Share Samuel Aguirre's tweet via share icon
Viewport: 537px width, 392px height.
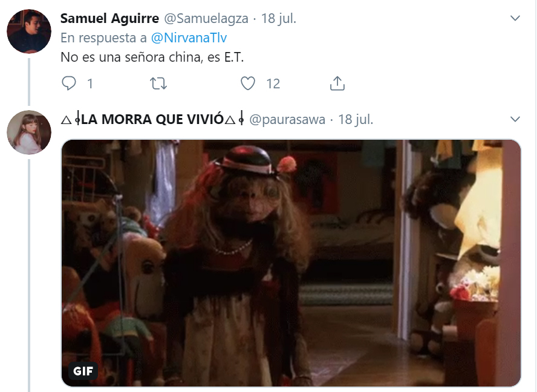tap(337, 83)
